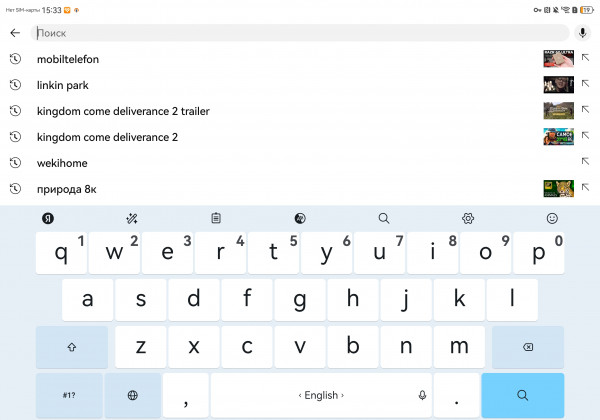Open clipboard from keyboard toolbar
This screenshot has height=420, width=600.
coord(216,218)
